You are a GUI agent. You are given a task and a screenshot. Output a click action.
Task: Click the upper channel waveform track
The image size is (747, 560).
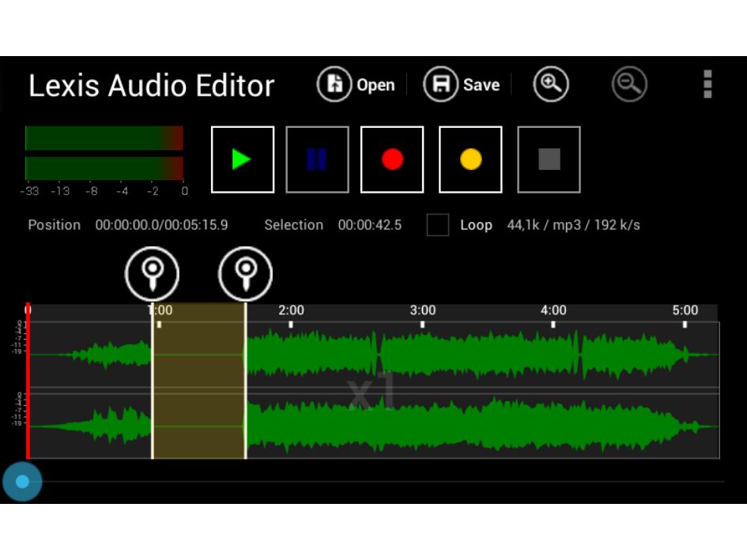(374, 355)
